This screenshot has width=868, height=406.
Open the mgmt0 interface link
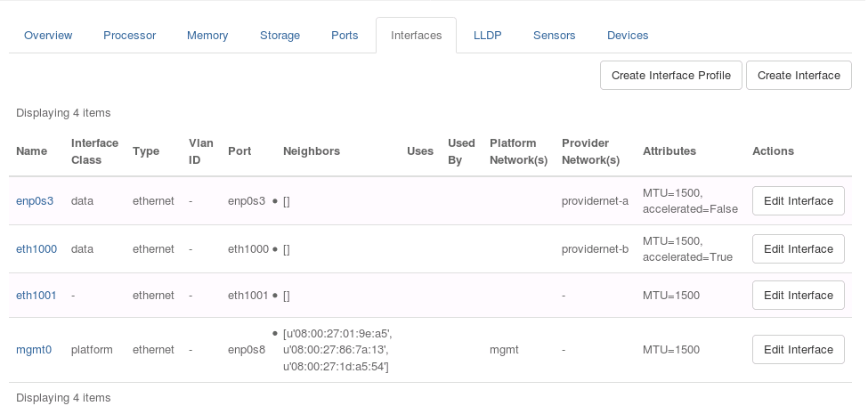[34, 350]
